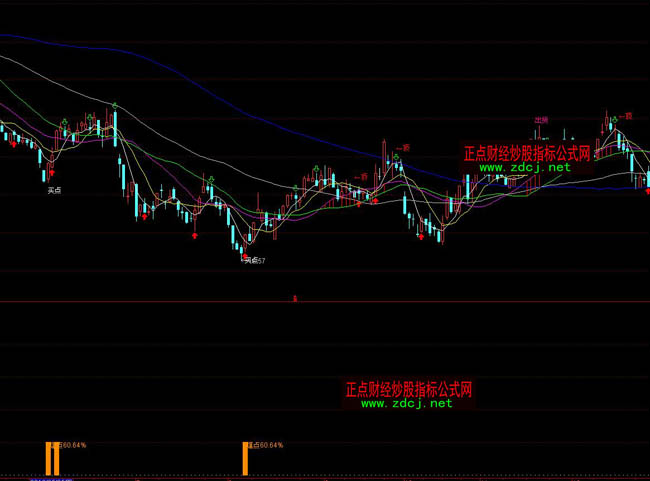Click the '←卖' sell label at far right peak

coord(627,116)
